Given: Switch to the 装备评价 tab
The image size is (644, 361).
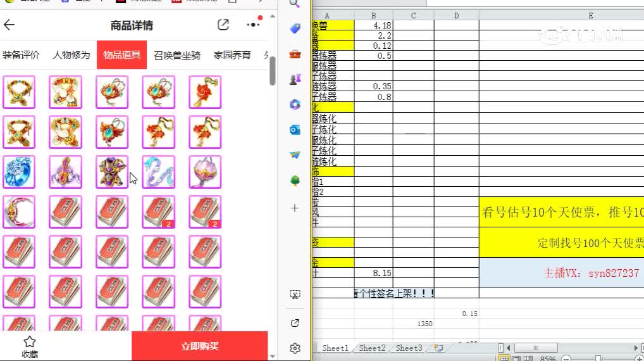Looking at the screenshot, I should click(x=21, y=54).
